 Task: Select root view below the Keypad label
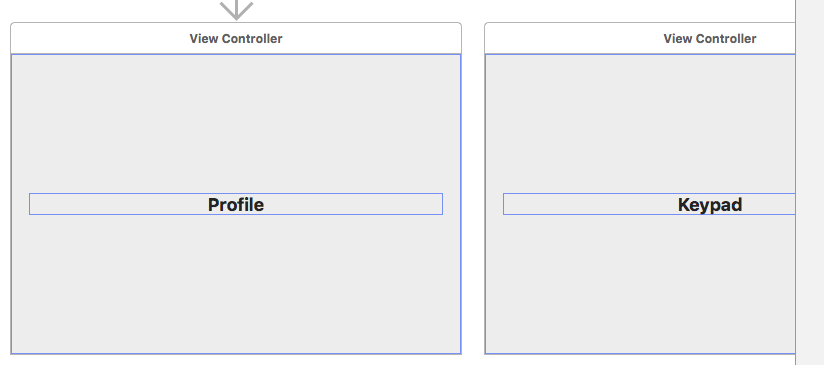(x=640, y=284)
